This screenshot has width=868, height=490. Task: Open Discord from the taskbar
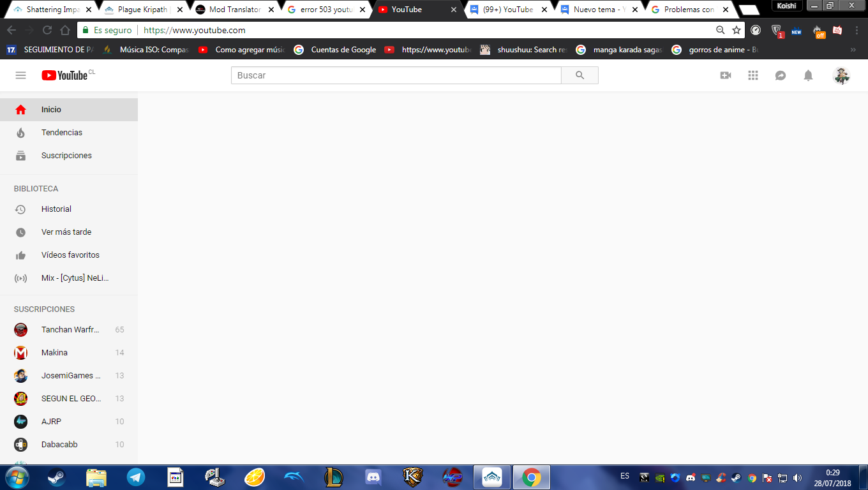click(x=373, y=477)
